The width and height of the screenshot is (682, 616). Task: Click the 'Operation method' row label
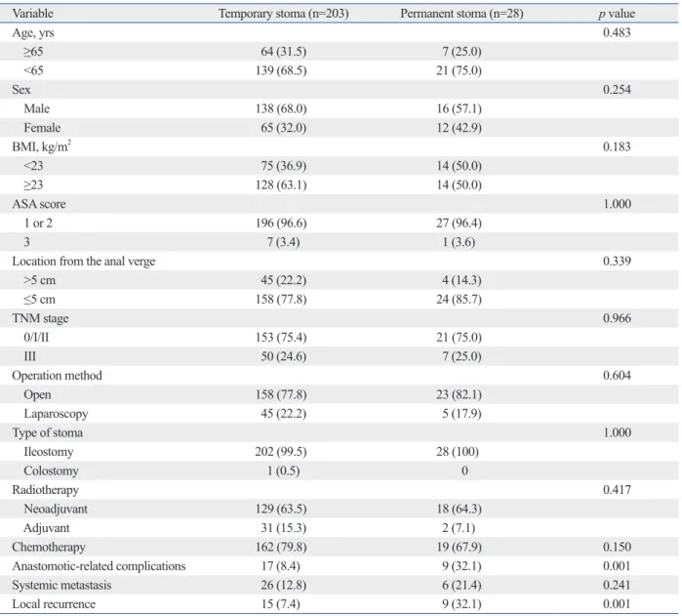pyautogui.click(x=57, y=376)
